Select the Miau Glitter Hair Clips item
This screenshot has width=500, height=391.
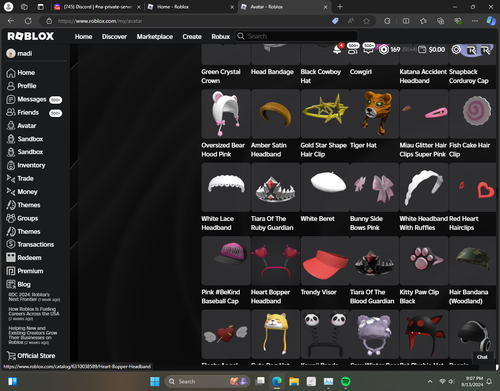424,114
